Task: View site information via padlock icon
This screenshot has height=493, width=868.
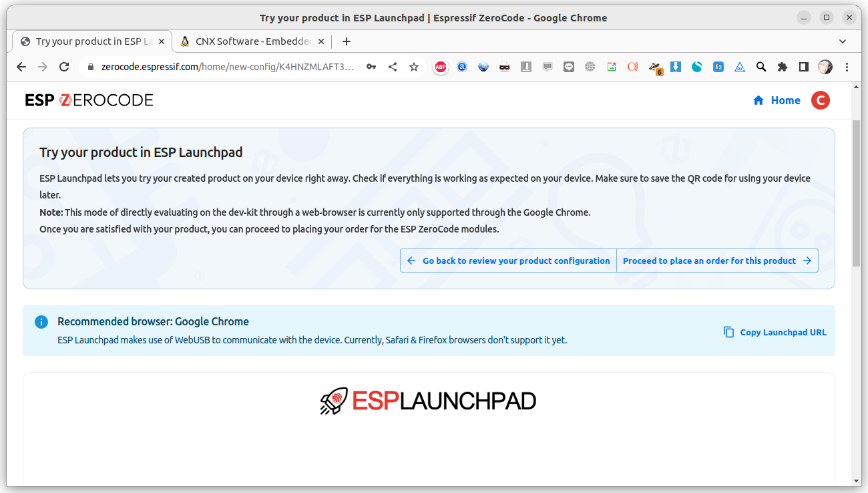Action: pos(91,67)
